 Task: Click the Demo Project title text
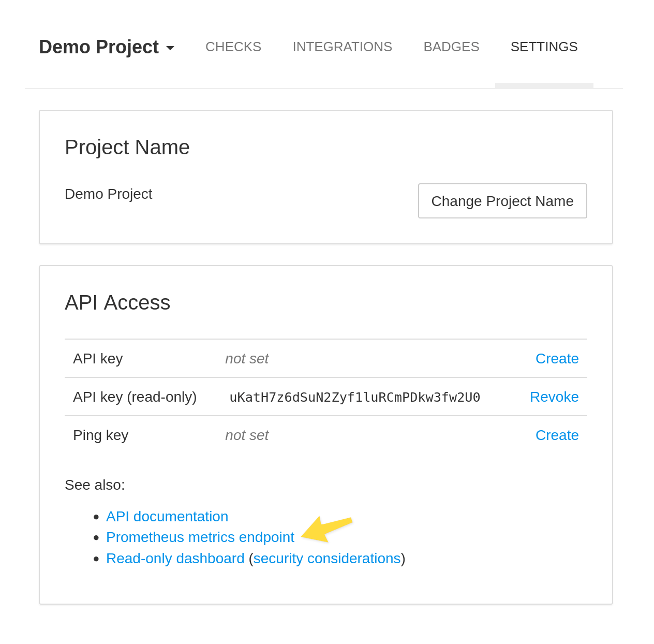(x=98, y=47)
